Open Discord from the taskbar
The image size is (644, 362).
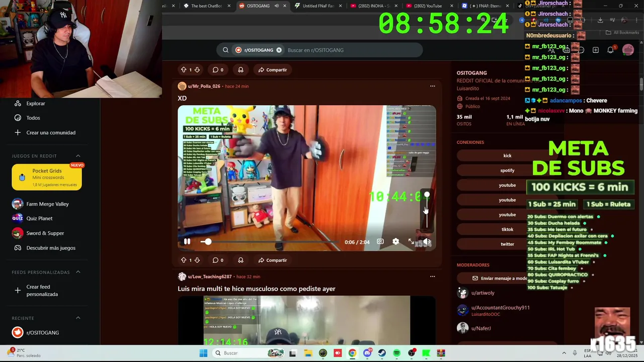367,353
